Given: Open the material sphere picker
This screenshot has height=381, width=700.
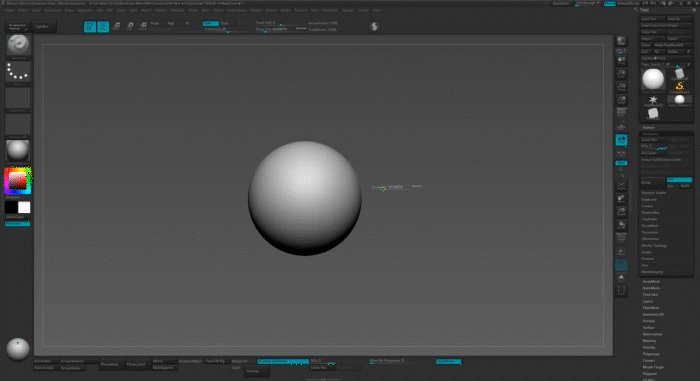Looking at the screenshot, I should coord(18,151).
